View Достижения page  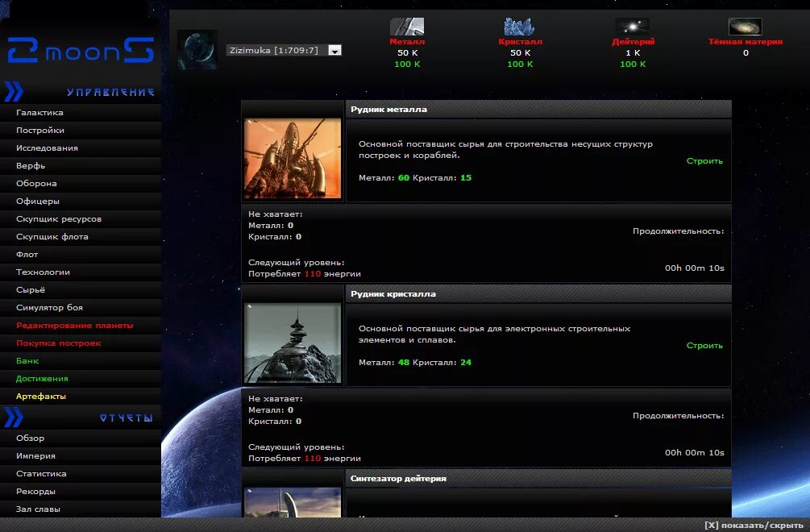[42, 379]
